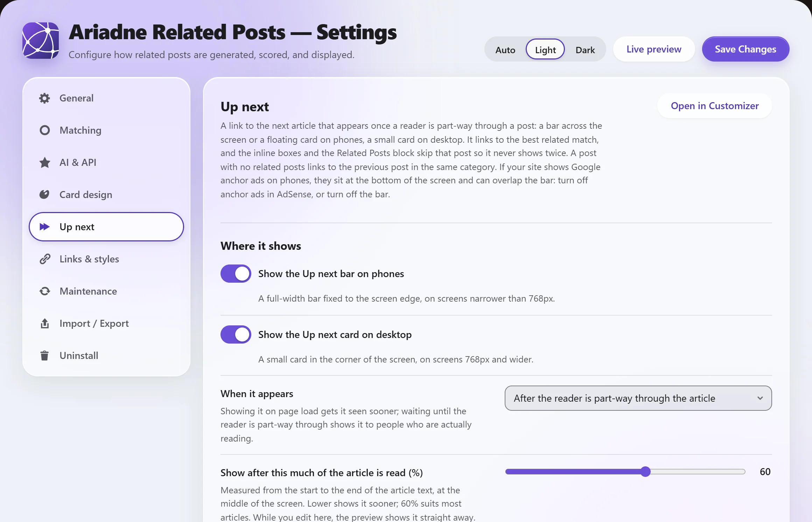Click the Save Changes button

pyautogui.click(x=745, y=49)
